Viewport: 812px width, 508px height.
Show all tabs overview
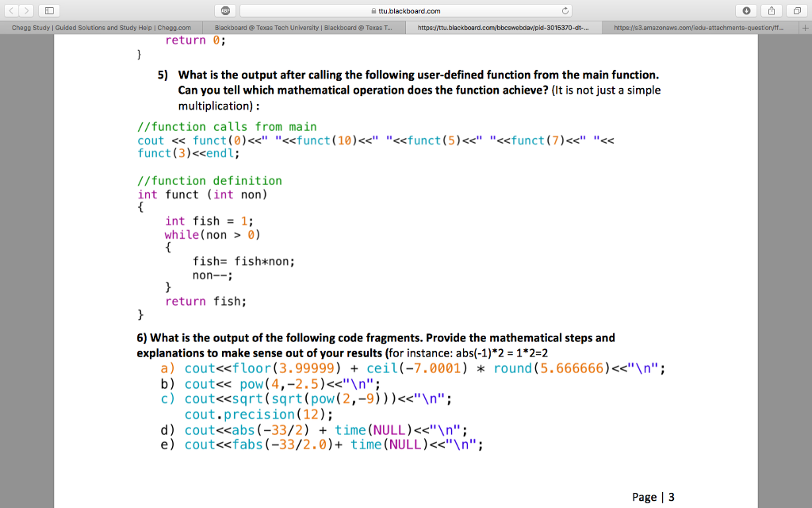[796, 11]
